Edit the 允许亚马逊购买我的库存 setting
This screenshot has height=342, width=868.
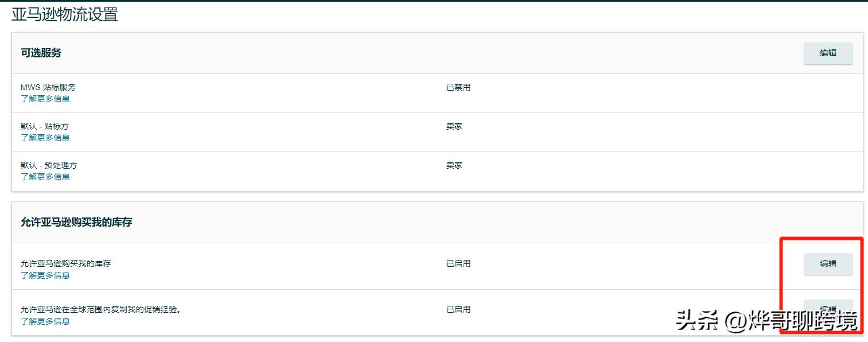click(827, 264)
